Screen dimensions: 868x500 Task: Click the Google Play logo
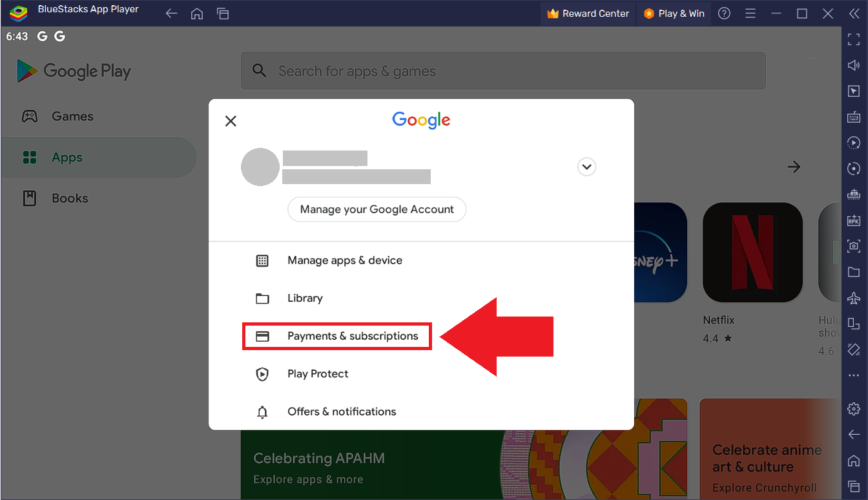pos(74,71)
